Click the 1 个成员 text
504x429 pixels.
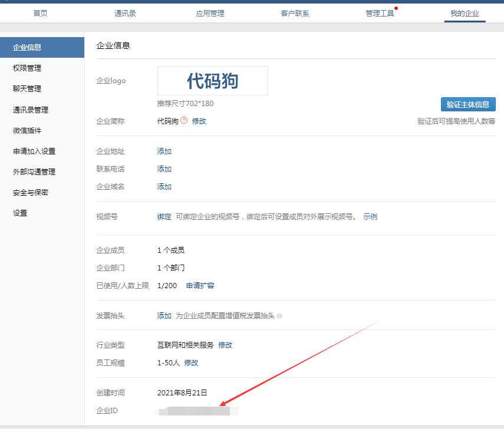pyautogui.click(x=171, y=250)
